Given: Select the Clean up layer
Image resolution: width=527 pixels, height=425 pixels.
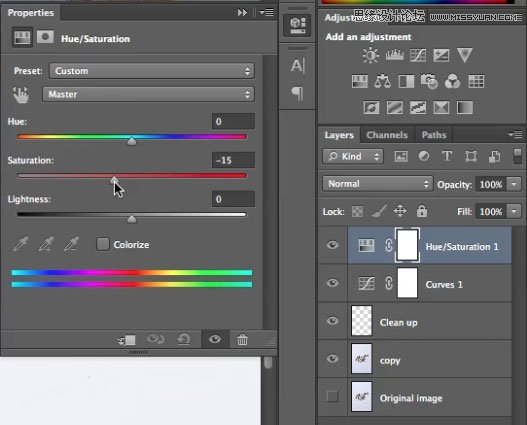Looking at the screenshot, I should pyautogui.click(x=430, y=321).
